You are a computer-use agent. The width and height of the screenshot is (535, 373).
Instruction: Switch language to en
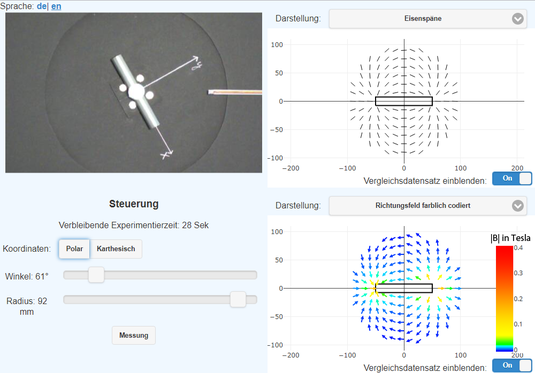click(56, 6)
